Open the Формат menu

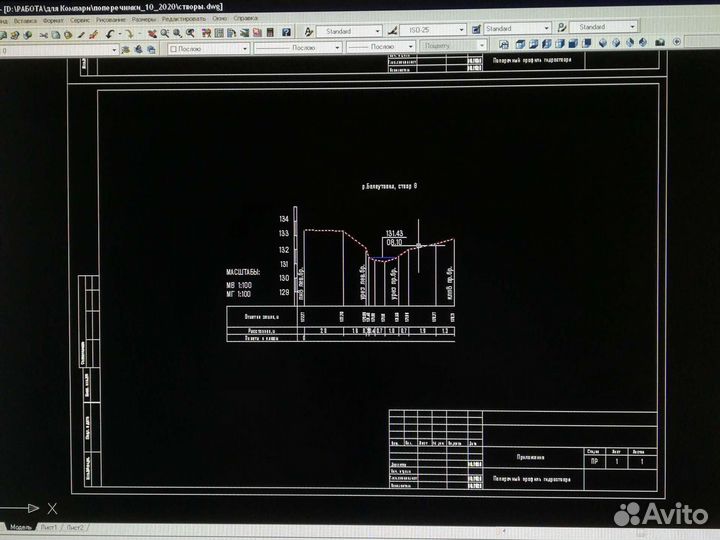53,21
